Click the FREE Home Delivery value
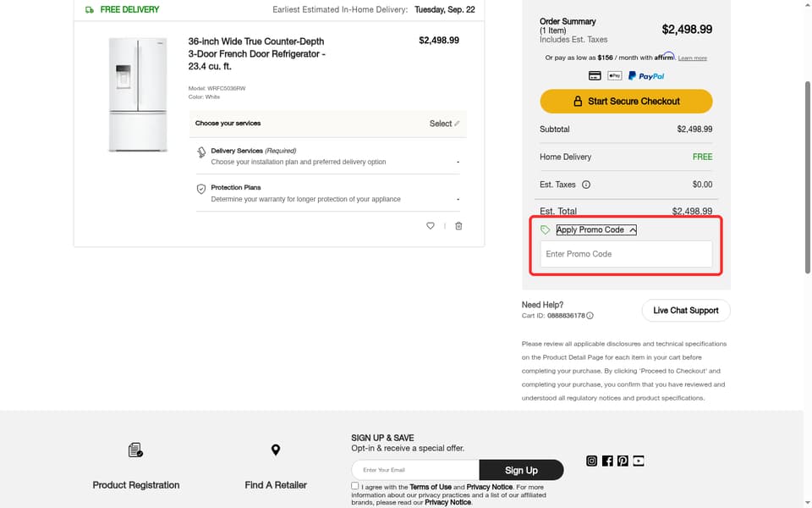The image size is (812, 508). tap(702, 157)
